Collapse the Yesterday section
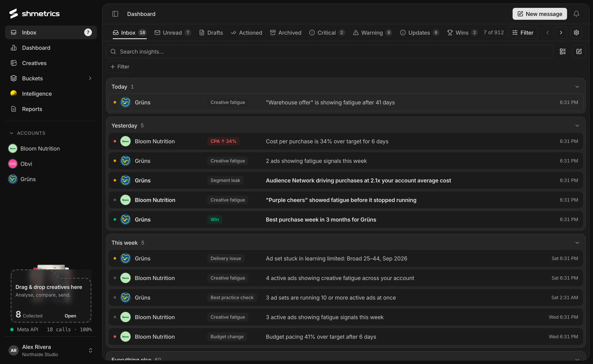Image resolution: width=593 pixels, height=364 pixels. 577,126
